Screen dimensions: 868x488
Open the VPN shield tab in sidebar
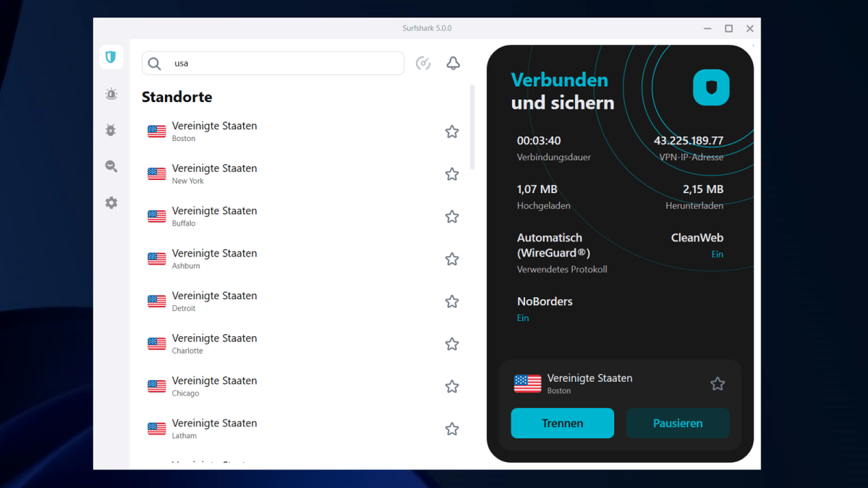111,57
